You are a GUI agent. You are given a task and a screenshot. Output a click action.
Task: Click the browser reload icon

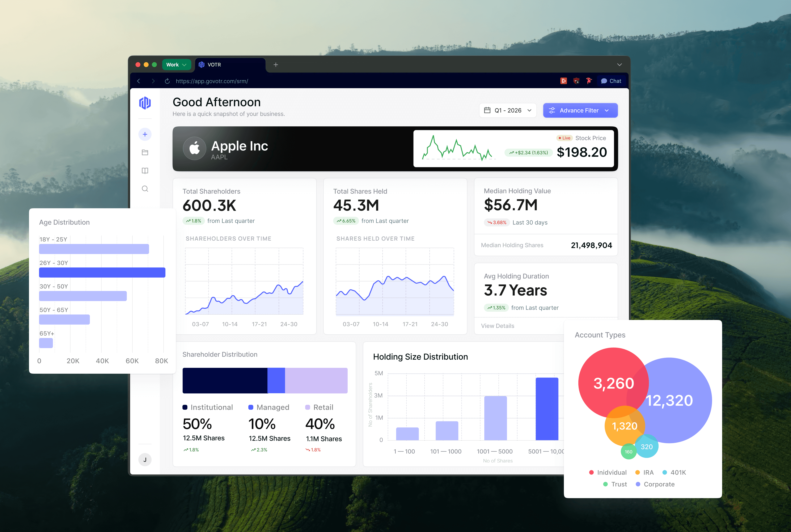click(167, 81)
